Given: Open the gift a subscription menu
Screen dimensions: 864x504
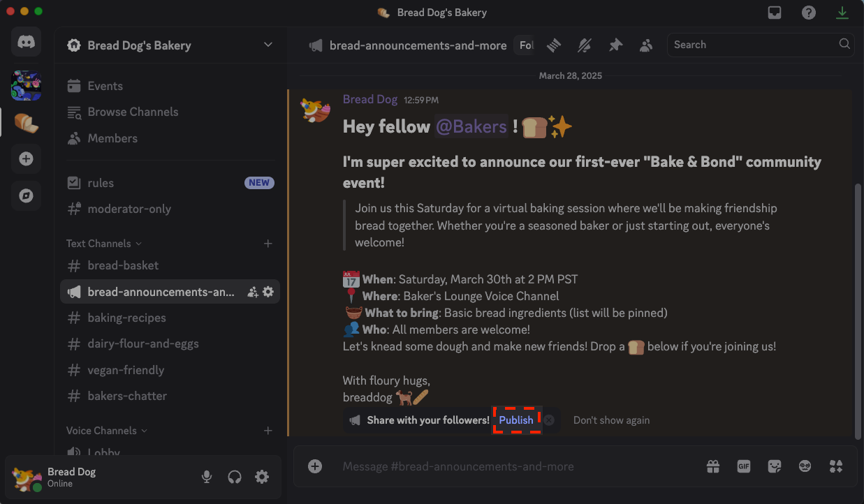Looking at the screenshot, I should tap(712, 466).
